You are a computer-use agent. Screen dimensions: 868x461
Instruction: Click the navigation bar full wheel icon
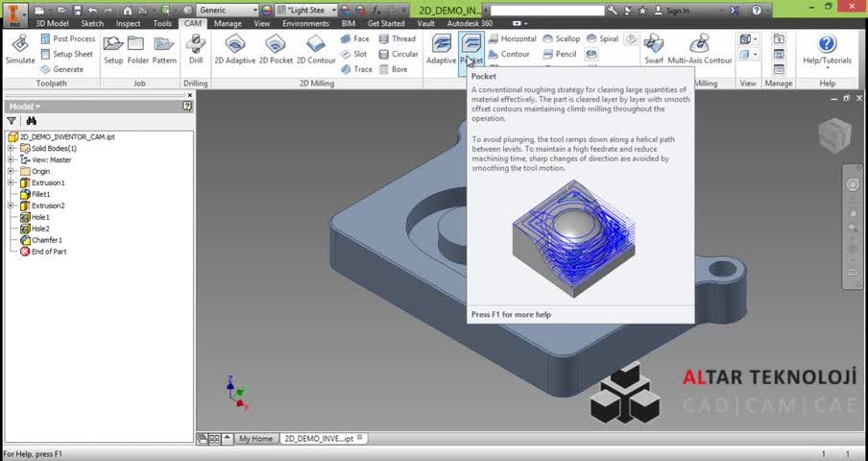point(853,184)
